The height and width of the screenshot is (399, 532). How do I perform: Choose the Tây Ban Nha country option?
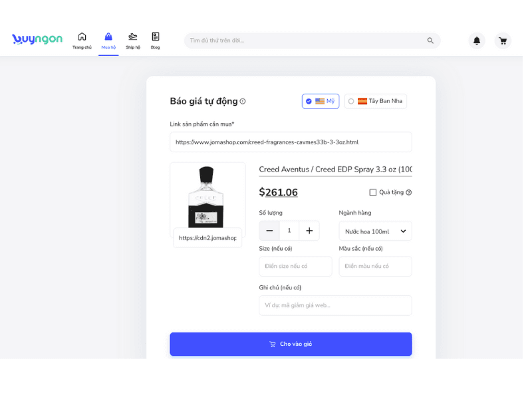coord(376,101)
